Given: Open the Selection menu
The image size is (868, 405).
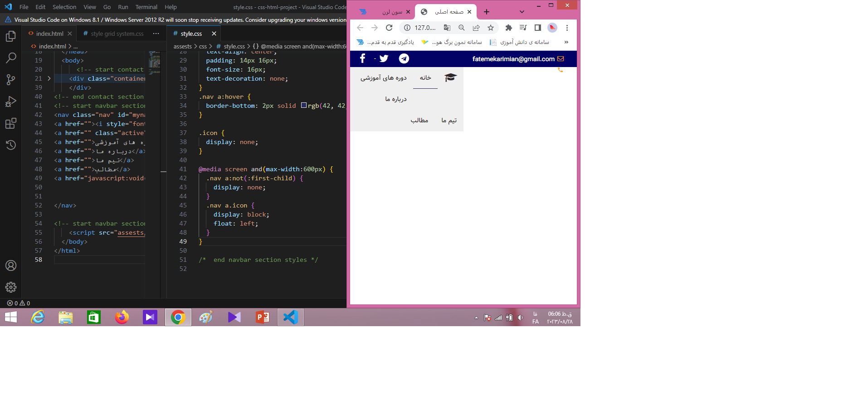Looking at the screenshot, I should (x=64, y=7).
